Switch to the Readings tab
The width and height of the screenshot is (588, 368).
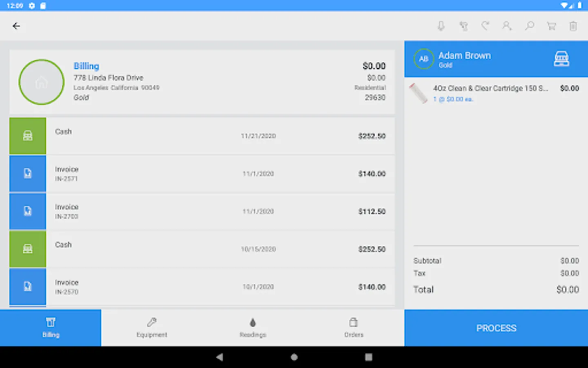tap(253, 328)
